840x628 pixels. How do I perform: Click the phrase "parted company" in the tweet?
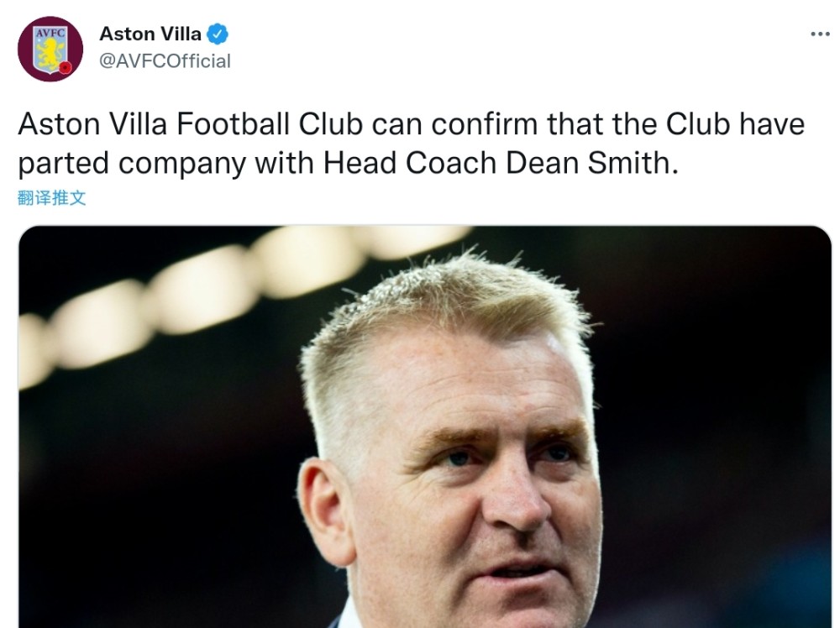pyautogui.click(x=132, y=163)
